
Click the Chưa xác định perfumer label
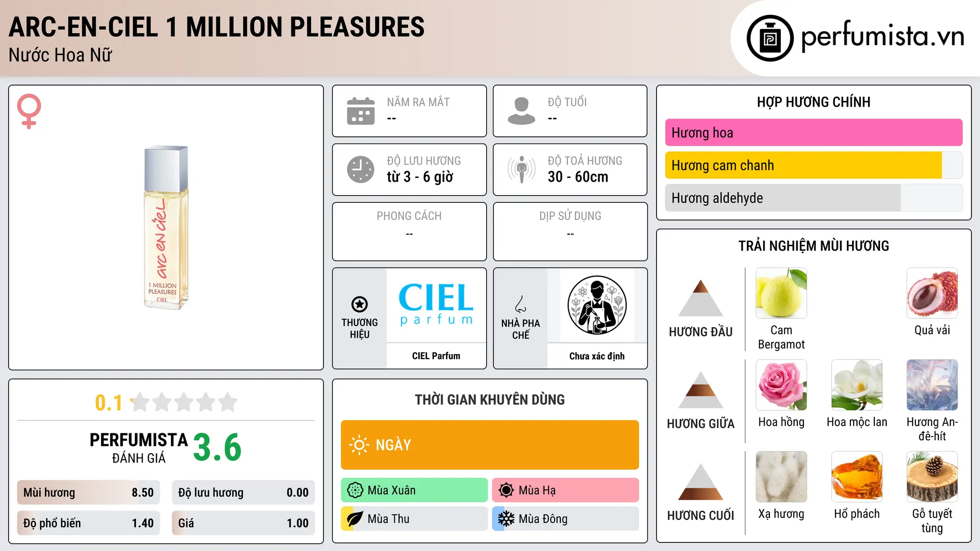click(597, 356)
